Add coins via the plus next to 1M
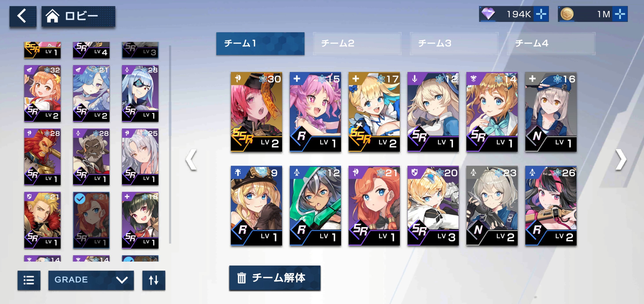Viewport: 644px width, 304px height. click(x=620, y=14)
